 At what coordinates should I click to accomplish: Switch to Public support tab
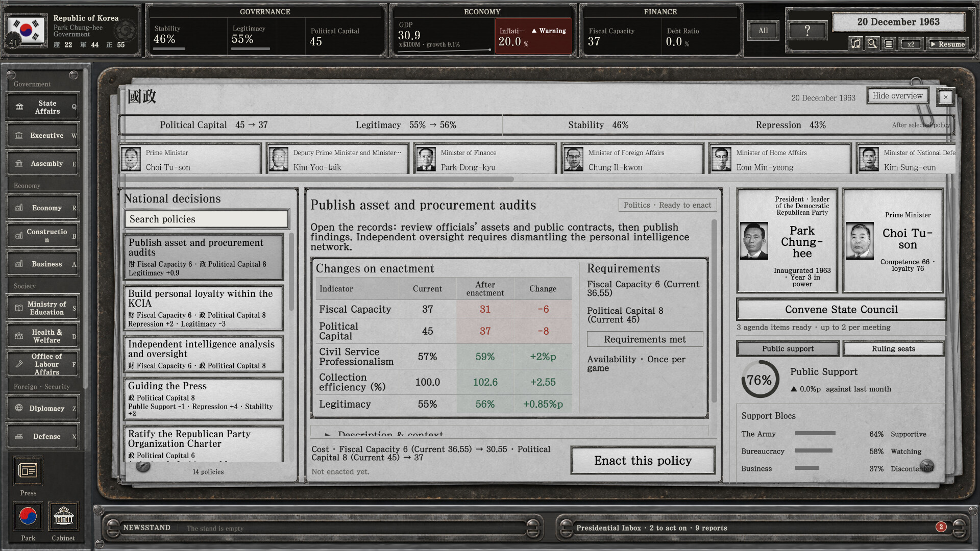tap(788, 349)
